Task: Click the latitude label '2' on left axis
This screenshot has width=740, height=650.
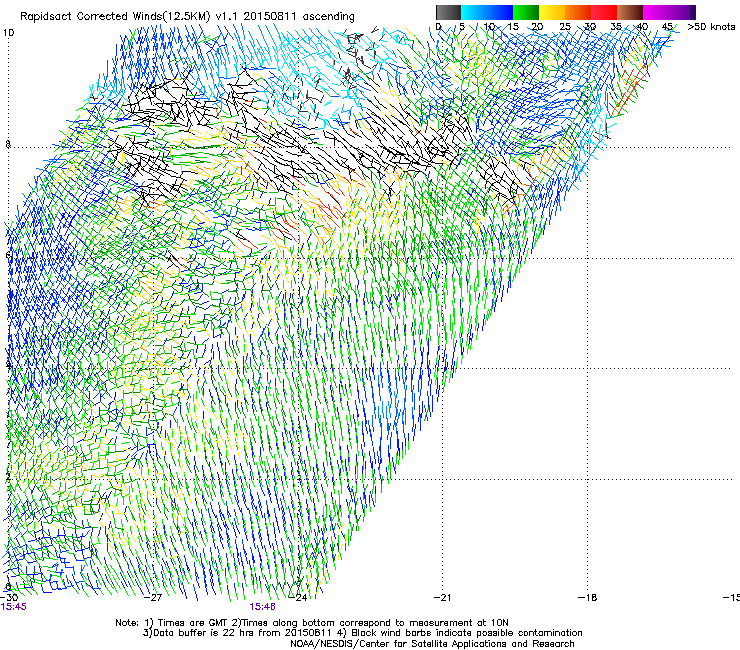Action: [8, 477]
